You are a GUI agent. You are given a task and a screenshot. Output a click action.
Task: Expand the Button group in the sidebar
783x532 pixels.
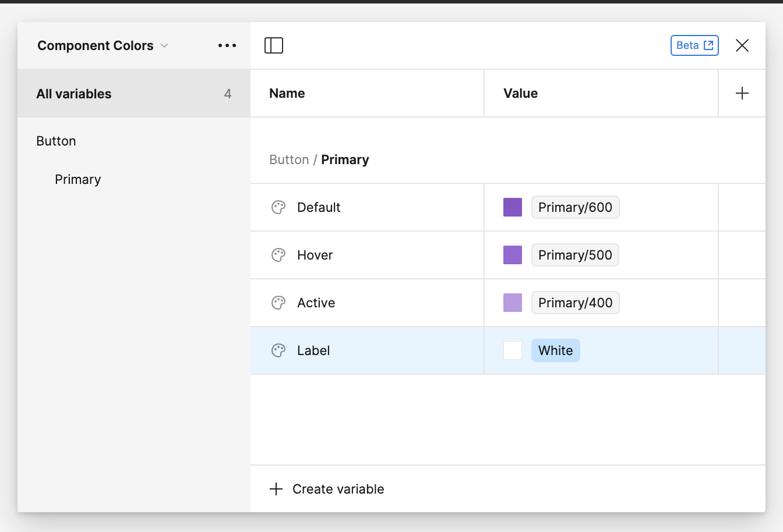tap(56, 141)
